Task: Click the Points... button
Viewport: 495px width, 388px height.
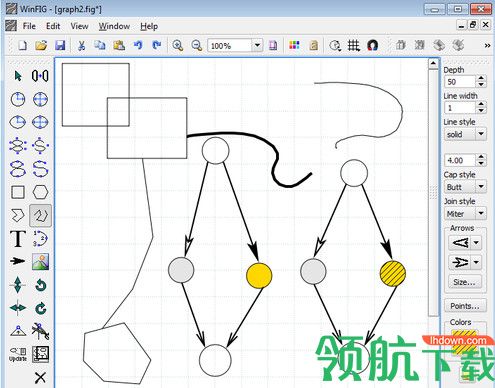Action: point(465,306)
